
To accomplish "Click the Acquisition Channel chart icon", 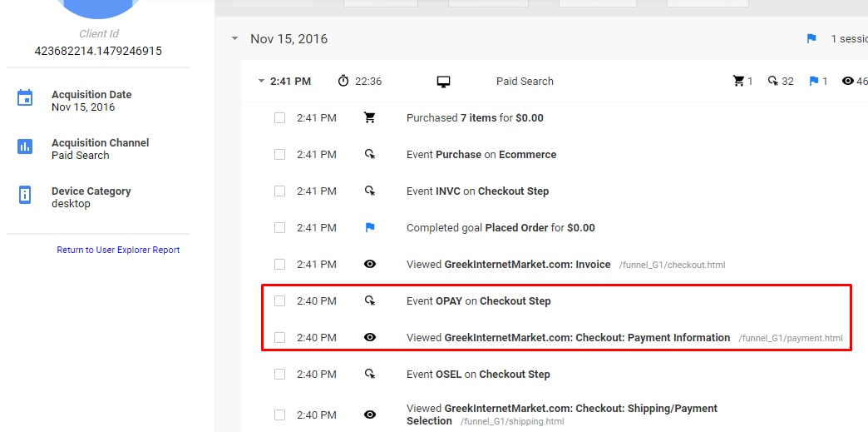I will [x=25, y=146].
